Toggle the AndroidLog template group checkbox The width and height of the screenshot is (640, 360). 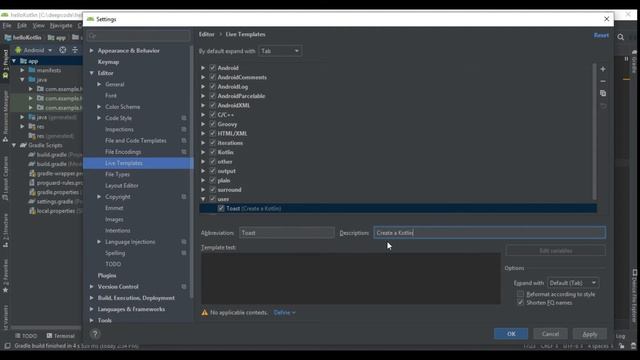point(213,87)
